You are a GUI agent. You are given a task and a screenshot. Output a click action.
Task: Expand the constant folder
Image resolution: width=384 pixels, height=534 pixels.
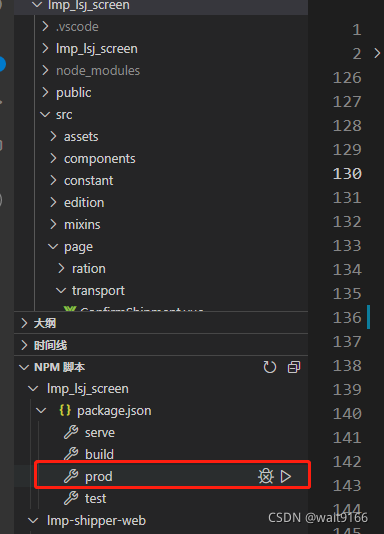click(53, 180)
